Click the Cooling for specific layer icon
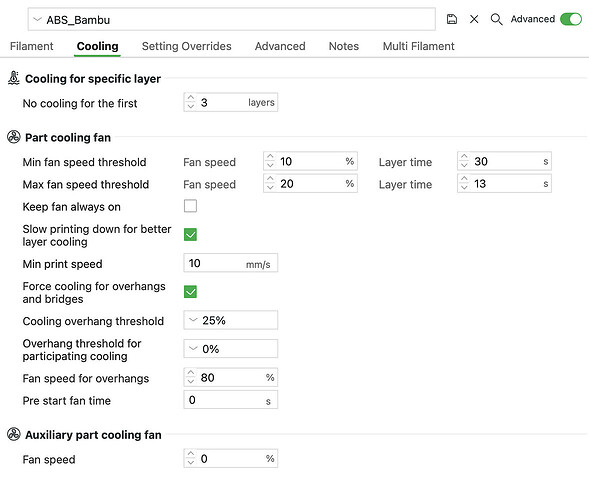The image size is (589, 500). (x=14, y=78)
